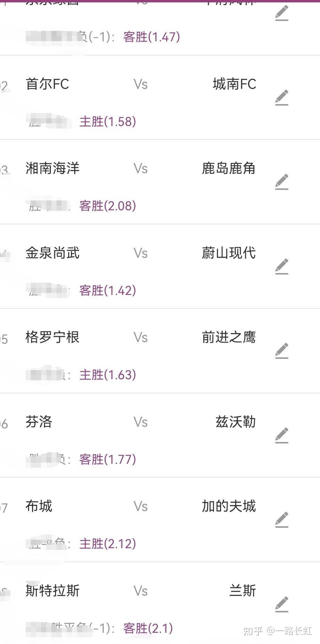Tap the 客胜(1.47) handicap pick
The width and height of the screenshot is (320, 644).
coord(151,37)
